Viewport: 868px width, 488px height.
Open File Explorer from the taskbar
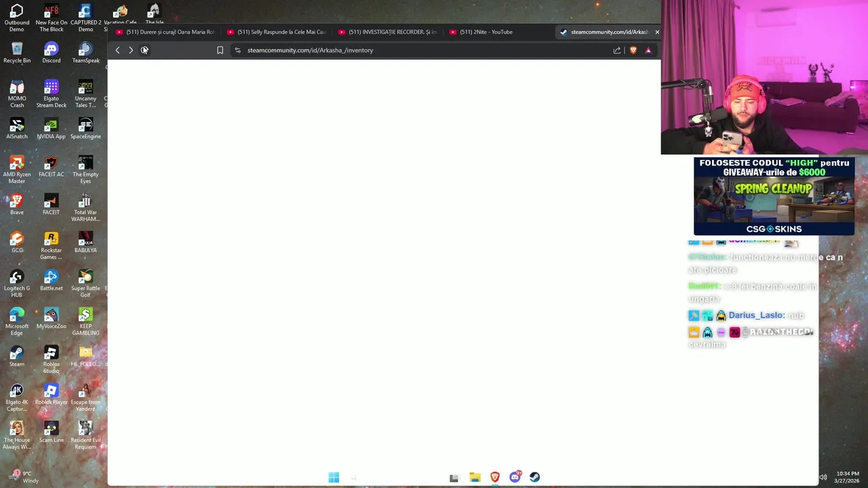(475, 477)
